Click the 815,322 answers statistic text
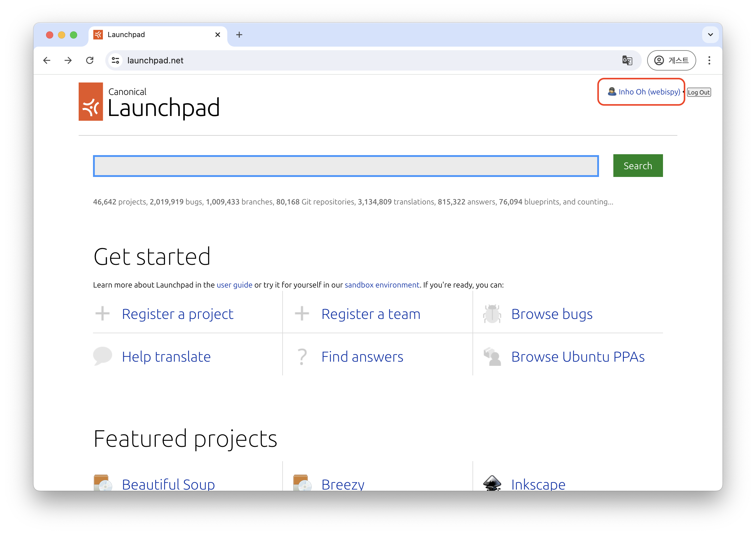This screenshot has width=756, height=535. coord(467,202)
